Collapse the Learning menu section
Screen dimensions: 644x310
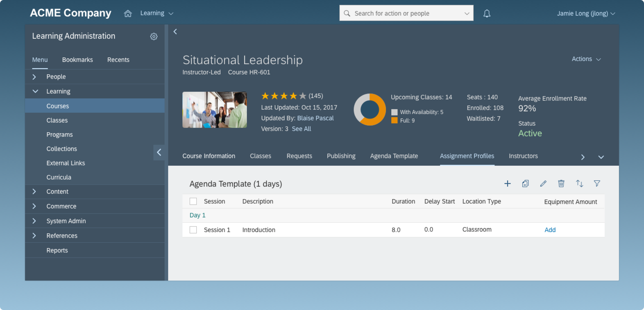35,91
